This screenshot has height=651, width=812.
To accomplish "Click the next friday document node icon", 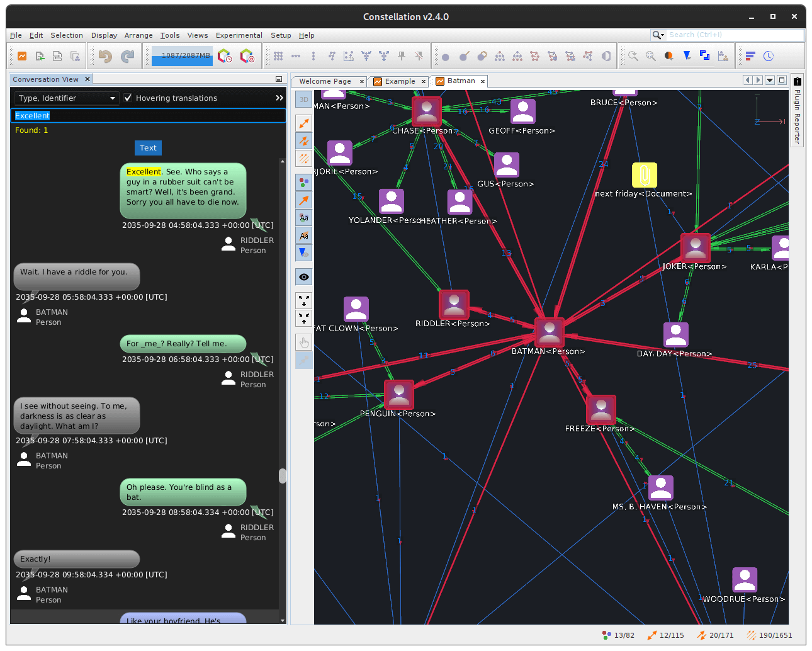I will coord(644,175).
